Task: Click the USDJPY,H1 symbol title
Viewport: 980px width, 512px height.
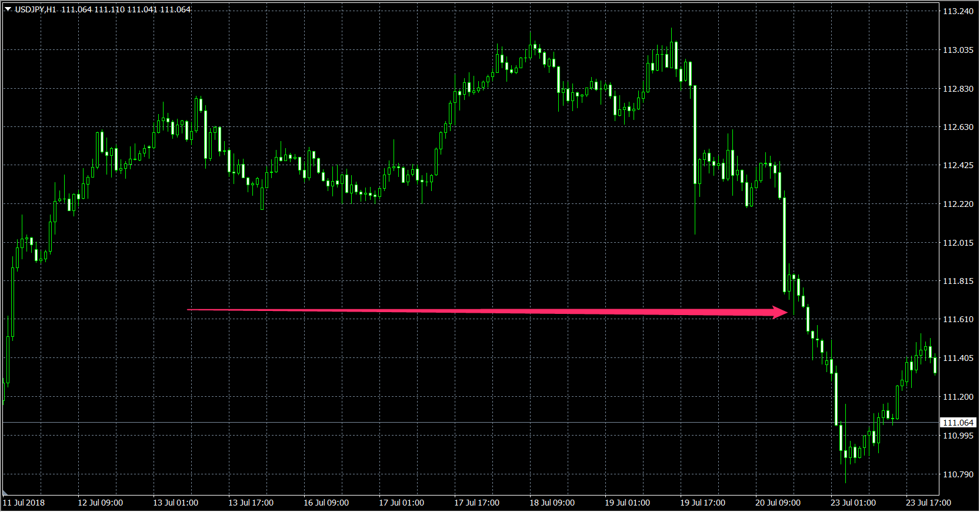Action: point(35,9)
